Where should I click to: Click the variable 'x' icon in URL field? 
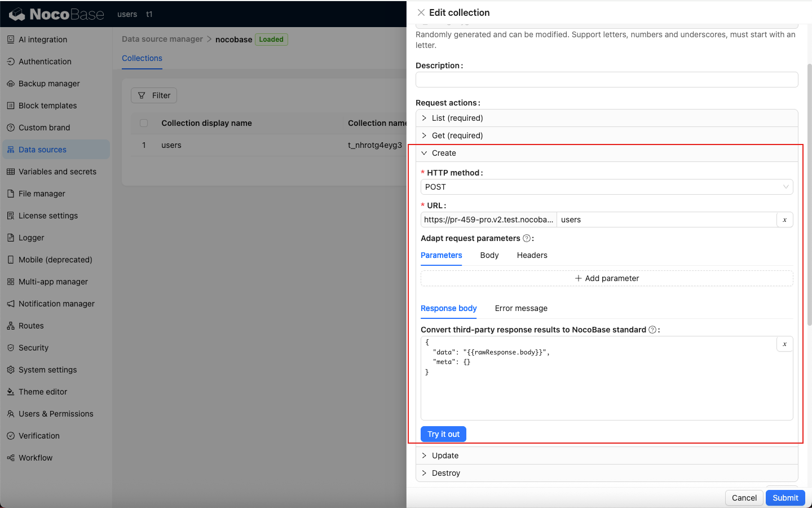click(x=784, y=220)
